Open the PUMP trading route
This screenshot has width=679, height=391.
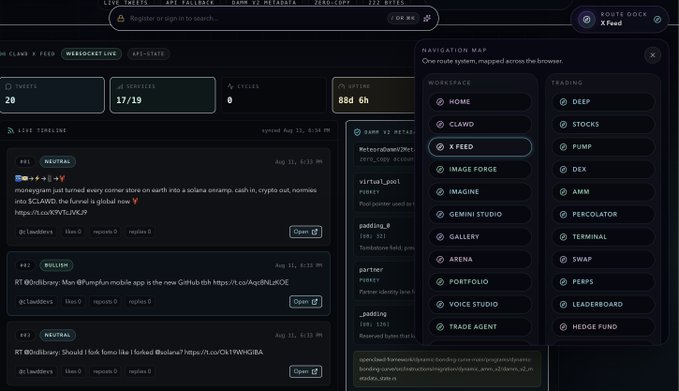[x=603, y=147]
